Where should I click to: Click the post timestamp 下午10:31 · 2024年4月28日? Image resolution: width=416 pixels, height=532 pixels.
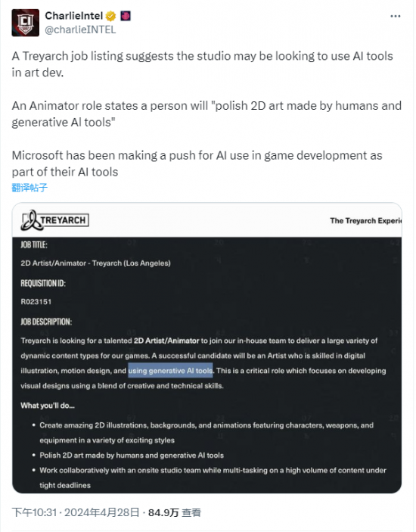point(76,512)
